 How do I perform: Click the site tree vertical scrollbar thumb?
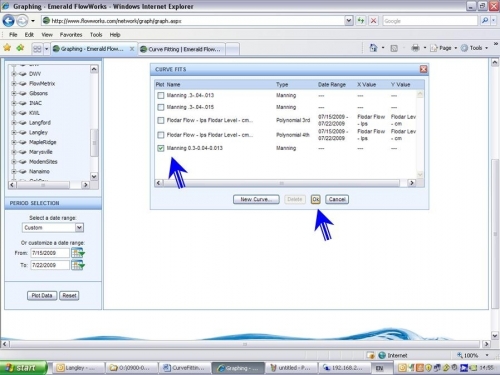tap(94, 143)
